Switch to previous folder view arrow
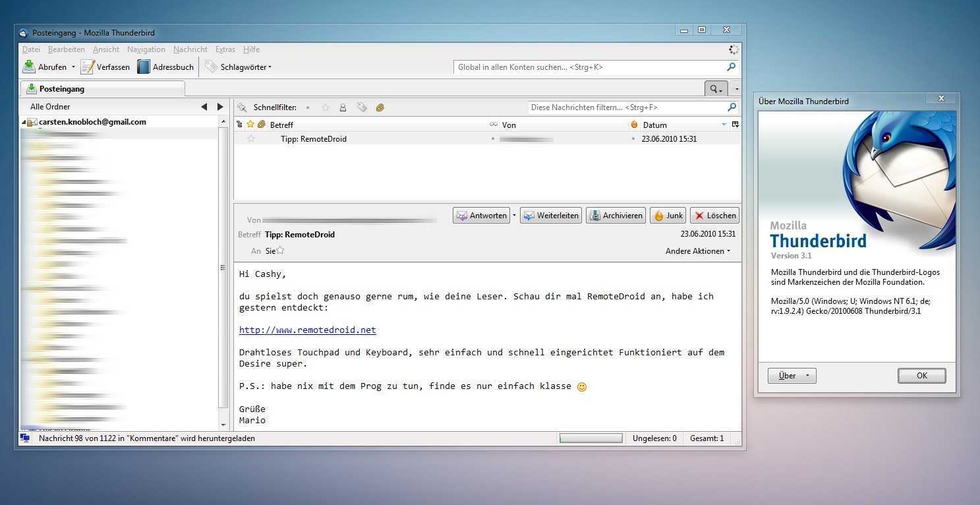The height and width of the screenshot is (505, 980). click(204, 107)
